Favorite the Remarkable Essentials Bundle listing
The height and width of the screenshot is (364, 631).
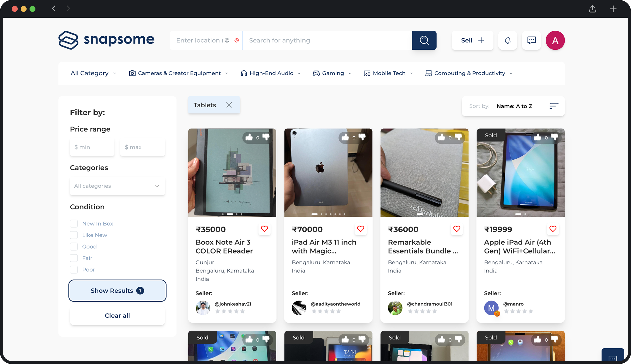pyautogui.click(x=457, y=229)
